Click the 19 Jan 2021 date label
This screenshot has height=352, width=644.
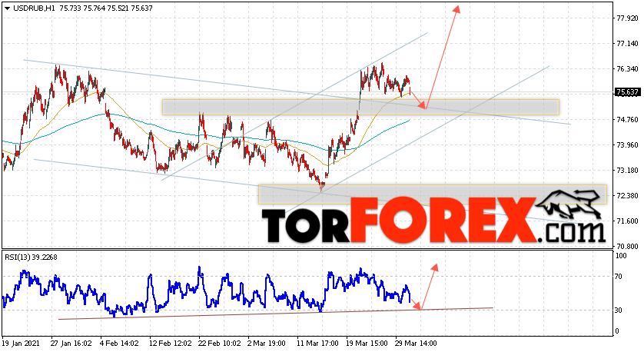point(21,344)
